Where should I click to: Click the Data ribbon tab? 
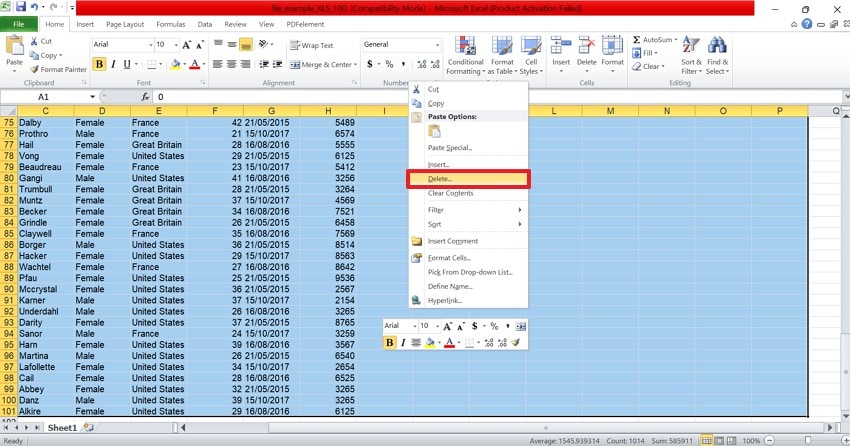coord(205,24)
